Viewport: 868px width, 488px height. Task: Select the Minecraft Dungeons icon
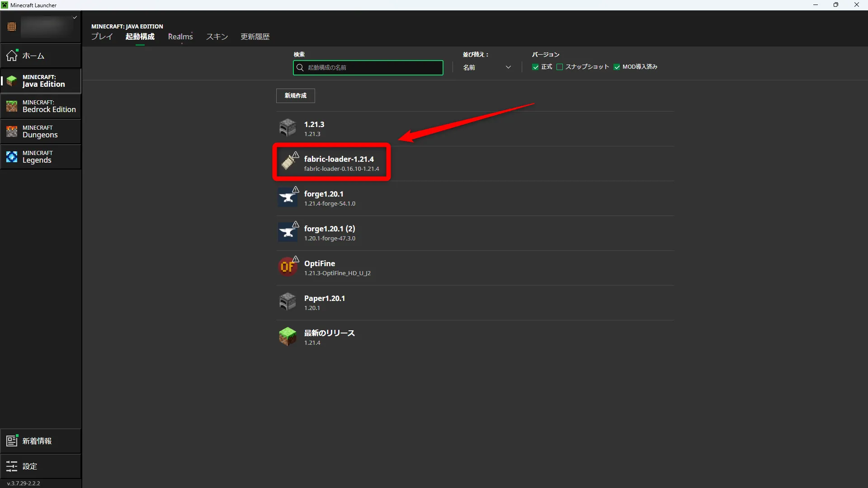click(x=12, y=131)
